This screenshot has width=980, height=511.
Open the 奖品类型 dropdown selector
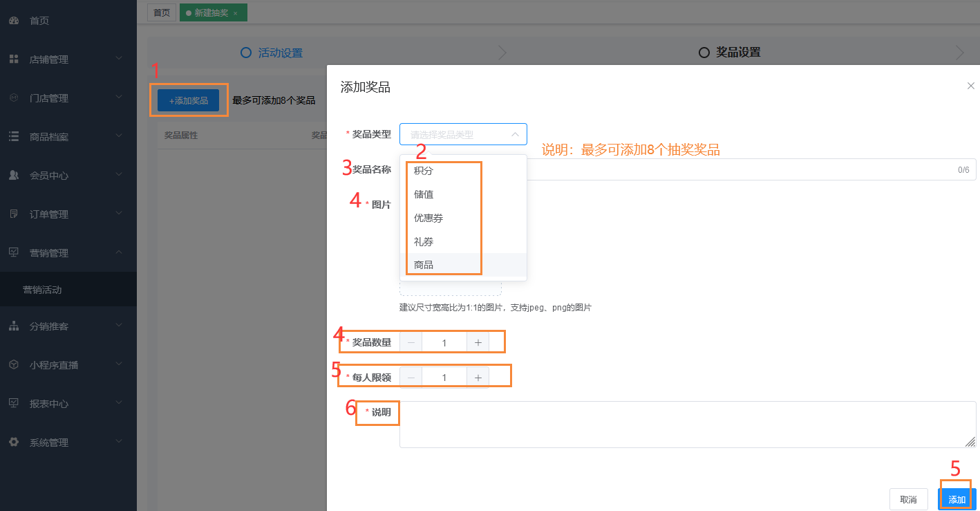[463, 134]
